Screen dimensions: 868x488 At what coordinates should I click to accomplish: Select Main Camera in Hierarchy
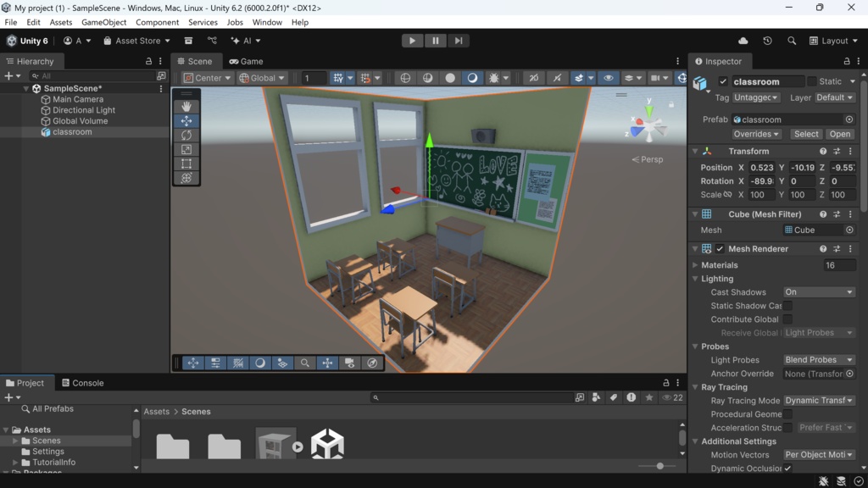coord(77,100)
